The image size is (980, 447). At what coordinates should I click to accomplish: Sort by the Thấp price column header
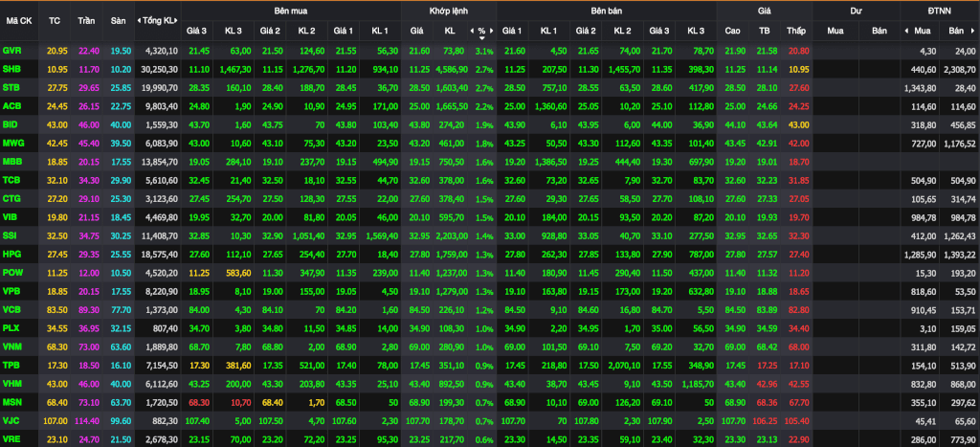[x=796, y=30]
